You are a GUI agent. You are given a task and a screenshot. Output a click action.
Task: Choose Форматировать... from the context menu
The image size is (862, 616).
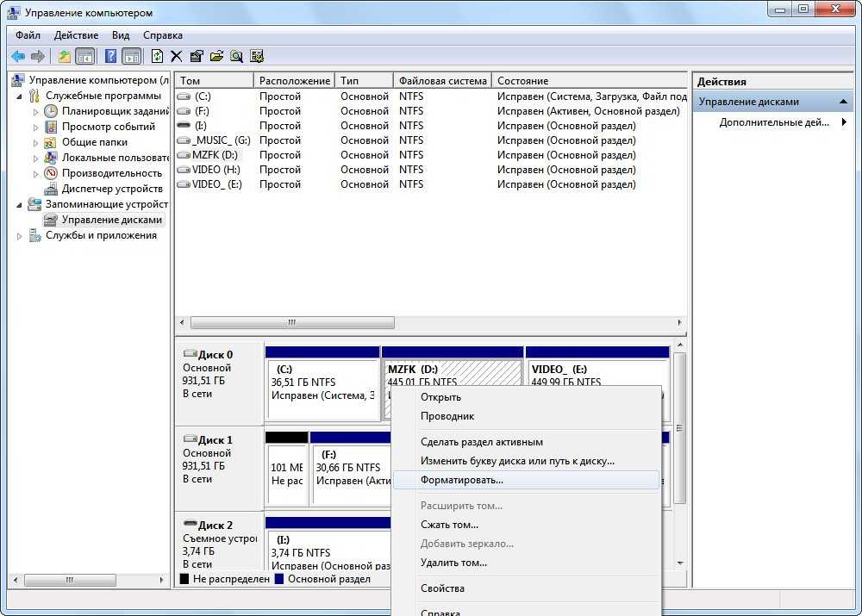click(x=461, y=480)
